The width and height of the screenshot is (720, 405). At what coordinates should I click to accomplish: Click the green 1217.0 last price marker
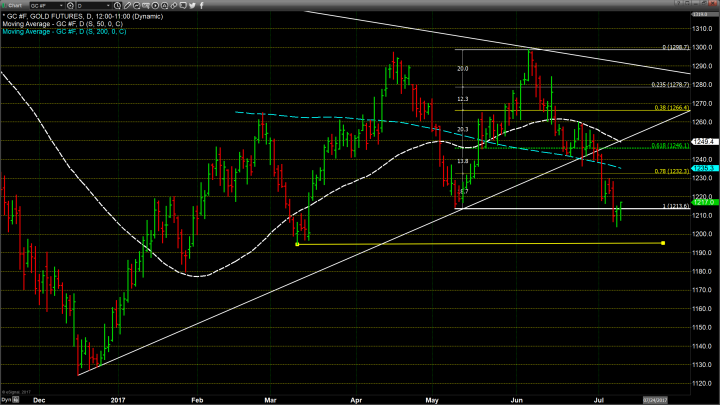tap(705, 202)
